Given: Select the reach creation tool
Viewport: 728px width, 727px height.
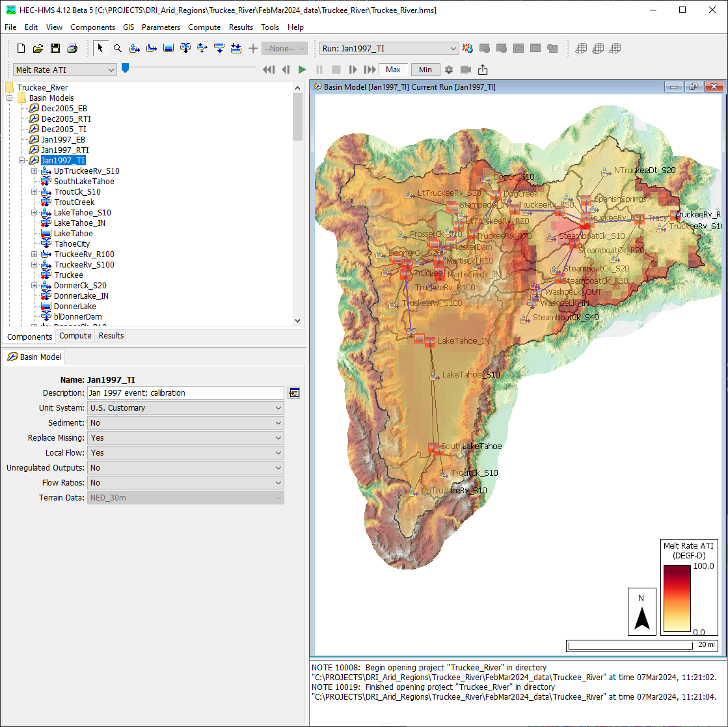Looking at the screenshot, I should coord(152,48).
